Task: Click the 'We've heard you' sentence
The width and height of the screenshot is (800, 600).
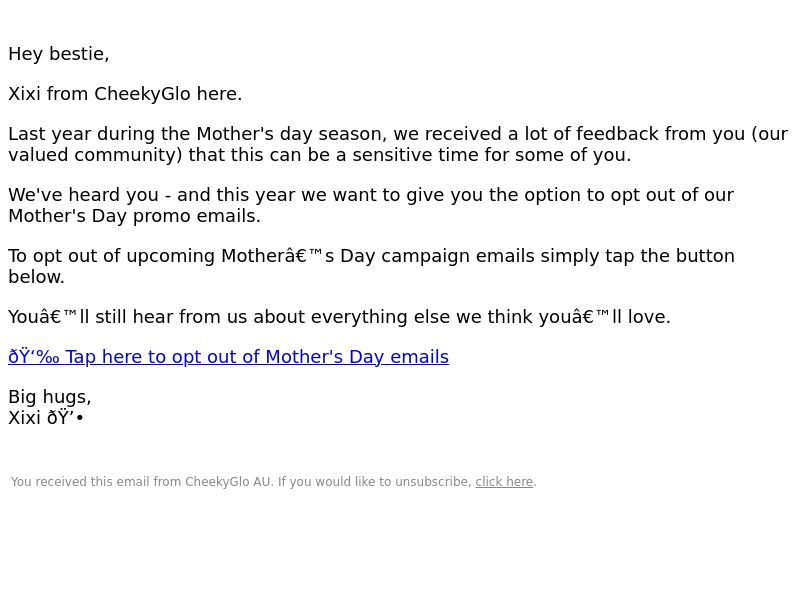Action: pos(83,195)
